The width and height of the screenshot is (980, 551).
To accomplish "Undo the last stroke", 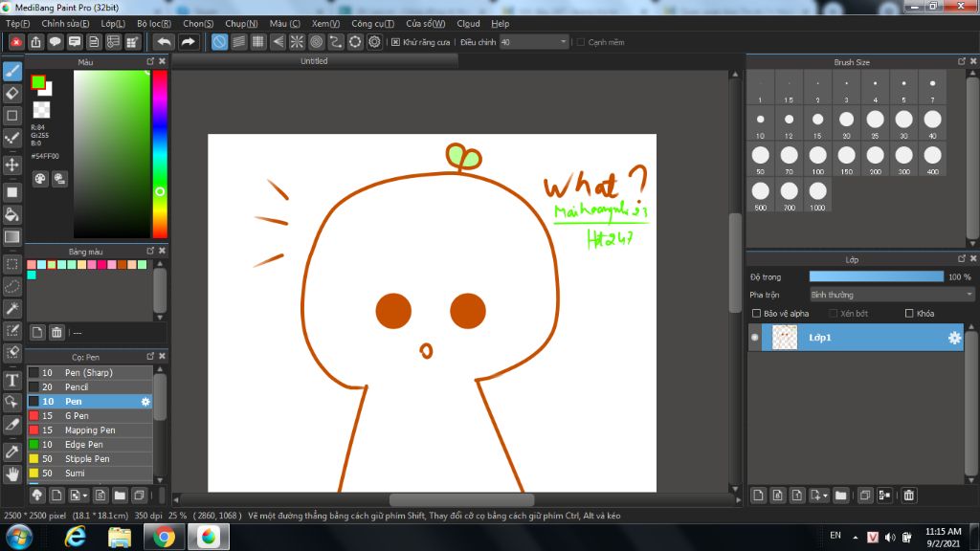I will pyautogui.click(x=165, y=42).
